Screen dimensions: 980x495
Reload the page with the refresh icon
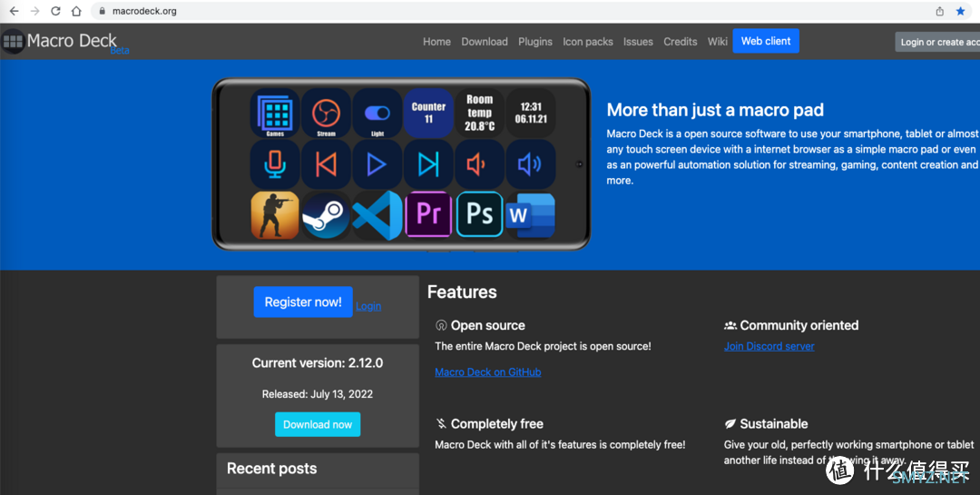click(x=55, y=11)
